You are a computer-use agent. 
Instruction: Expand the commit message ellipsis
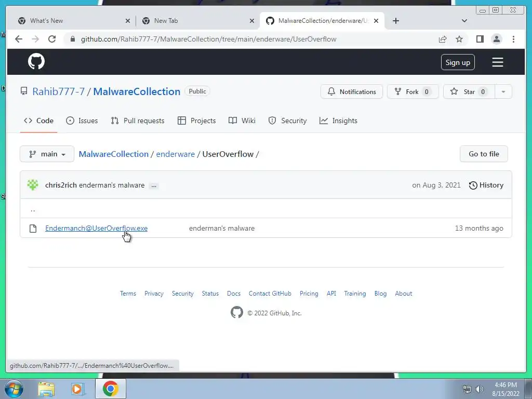point(154,185)
